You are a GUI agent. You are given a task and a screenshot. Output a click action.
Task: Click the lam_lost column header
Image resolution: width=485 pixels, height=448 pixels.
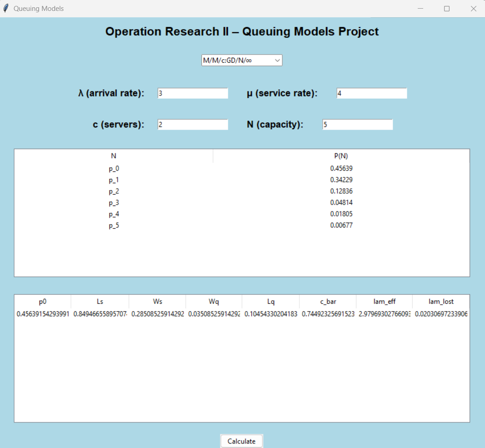click(441, 301)
